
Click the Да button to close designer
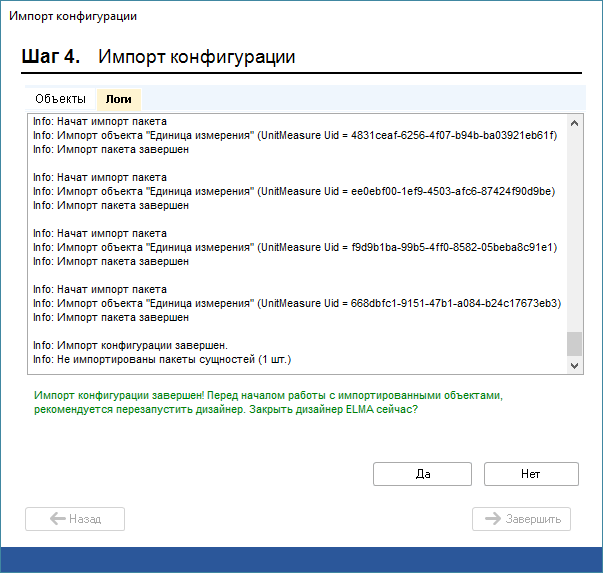point(422,474)
